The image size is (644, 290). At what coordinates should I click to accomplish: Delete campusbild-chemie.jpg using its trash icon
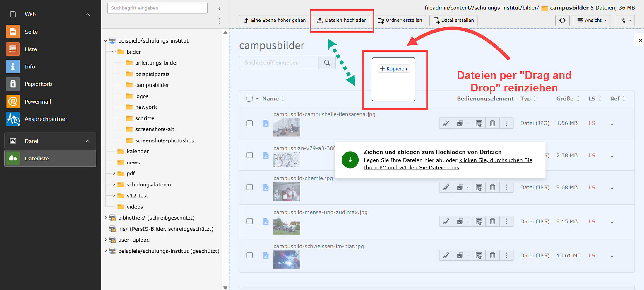(492, 187)
